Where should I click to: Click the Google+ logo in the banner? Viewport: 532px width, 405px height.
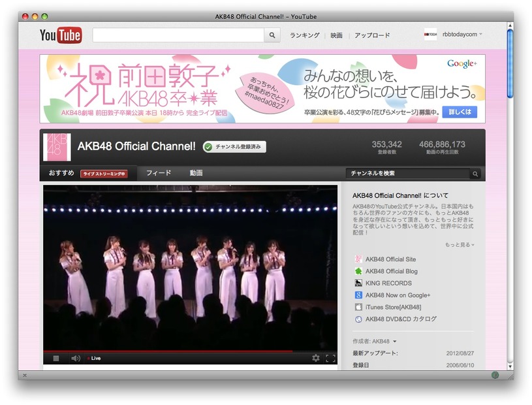[462, 63]
